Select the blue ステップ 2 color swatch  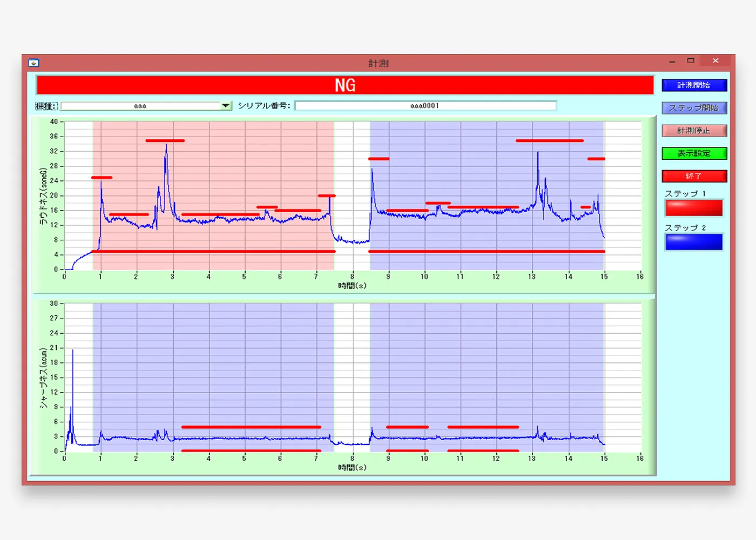point(694,242)
